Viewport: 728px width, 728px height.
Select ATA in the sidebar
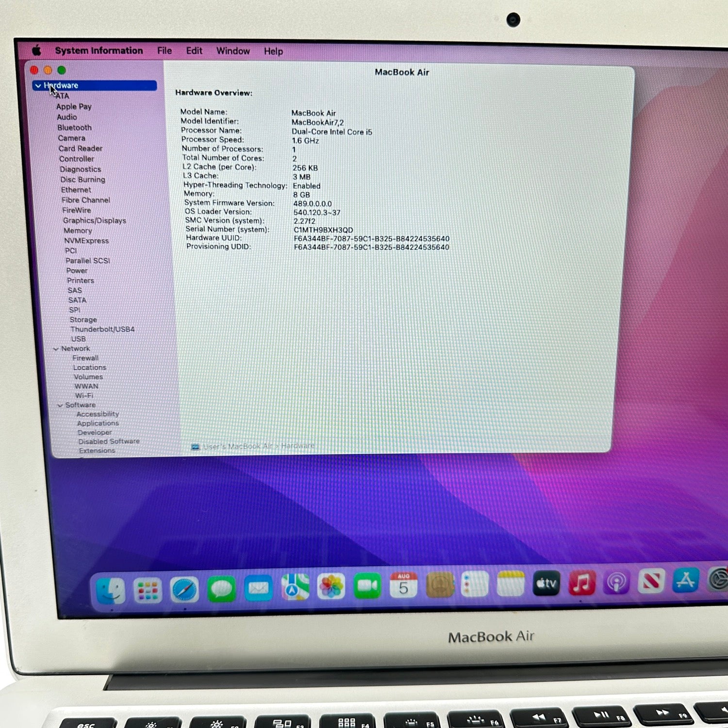(62, 96)
